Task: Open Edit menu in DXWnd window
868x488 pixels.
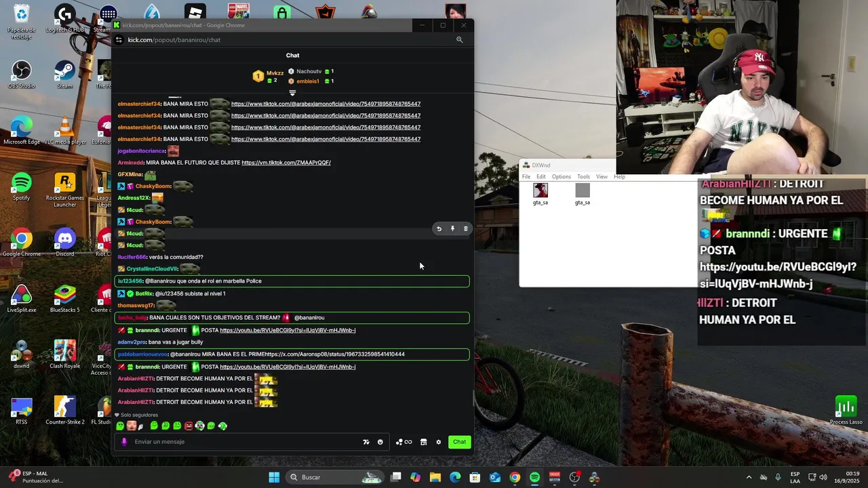Action: tap(541, 177)
